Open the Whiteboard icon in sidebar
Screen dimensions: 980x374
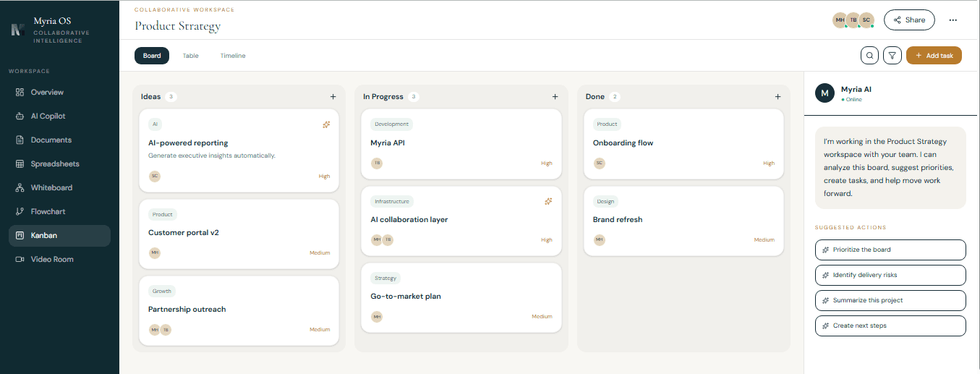20,188
